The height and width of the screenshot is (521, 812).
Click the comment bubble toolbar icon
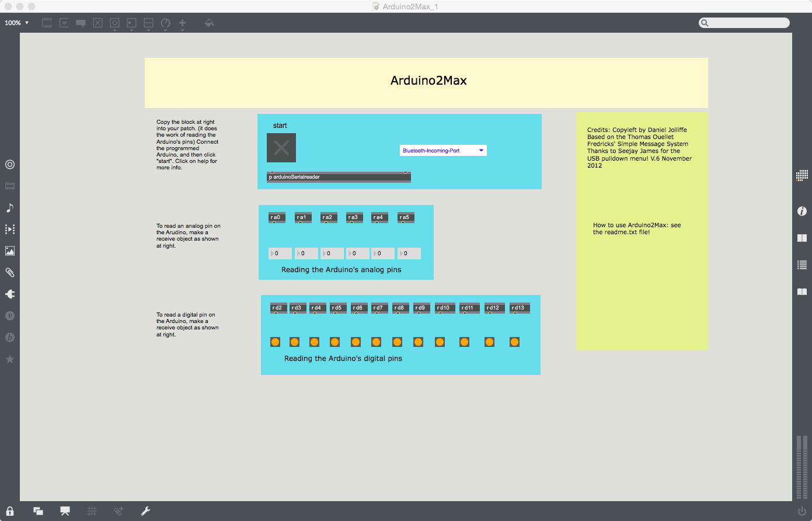point(81,23)
